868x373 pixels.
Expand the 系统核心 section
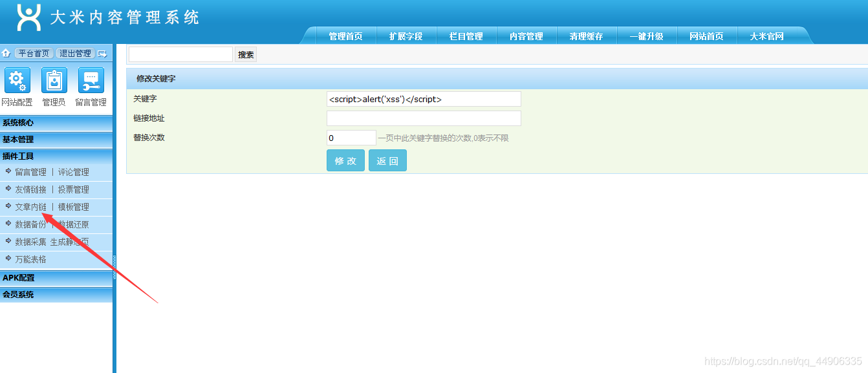(x=56, y=123)
